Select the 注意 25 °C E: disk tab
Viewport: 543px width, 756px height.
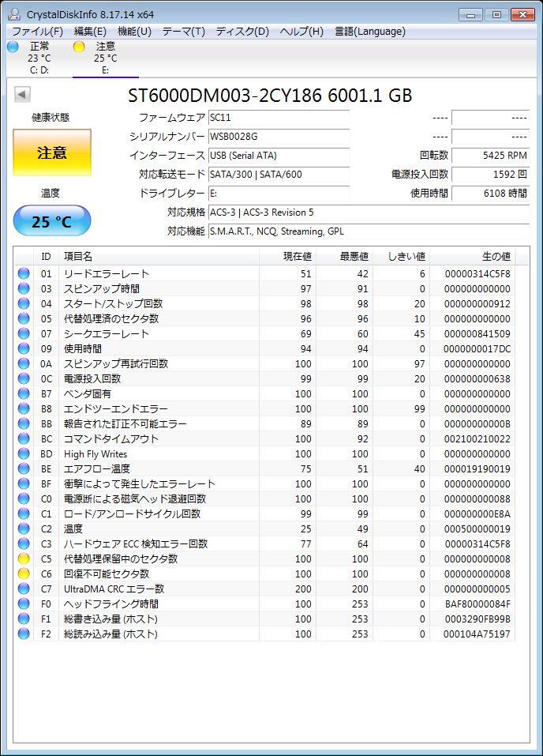click(106, 58)
